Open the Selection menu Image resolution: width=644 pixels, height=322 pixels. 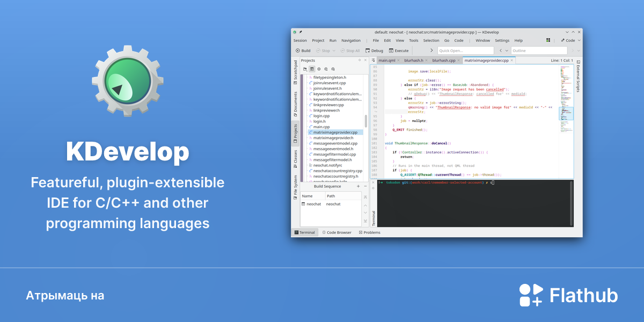tap(431, 40)
